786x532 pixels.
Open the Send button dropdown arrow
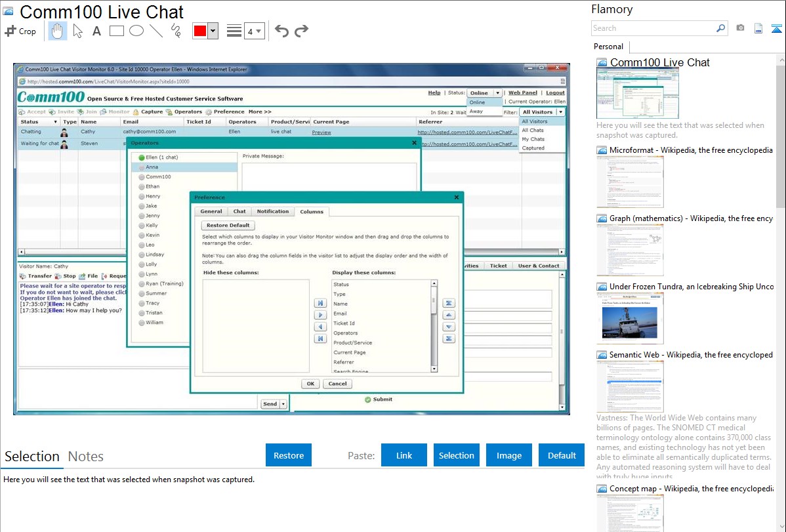pyautogui.click(x=283, y=404)
